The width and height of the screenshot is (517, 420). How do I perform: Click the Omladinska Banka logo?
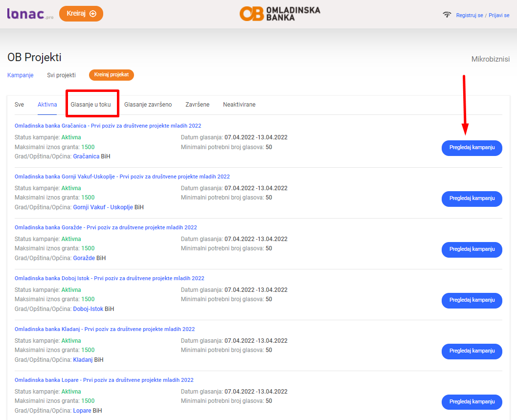pyautogui.click(x=279, y=14)
